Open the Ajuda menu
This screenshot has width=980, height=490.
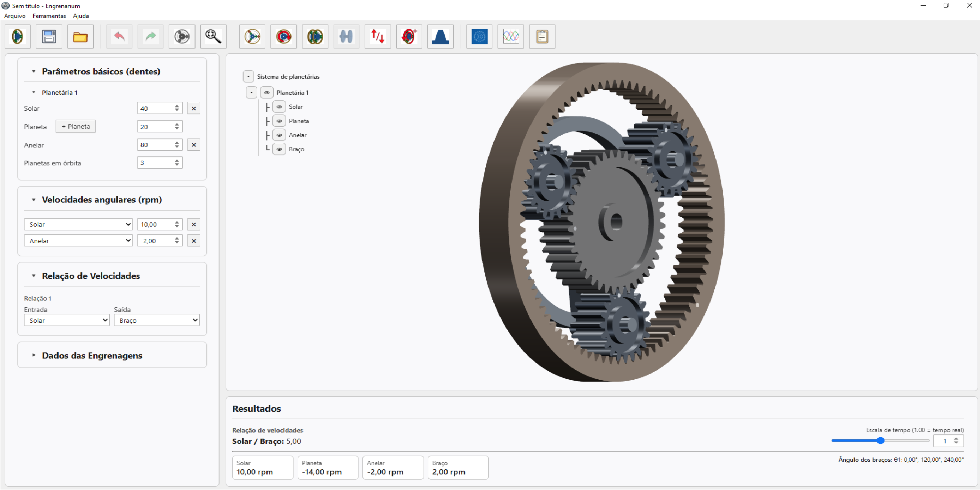81,16
